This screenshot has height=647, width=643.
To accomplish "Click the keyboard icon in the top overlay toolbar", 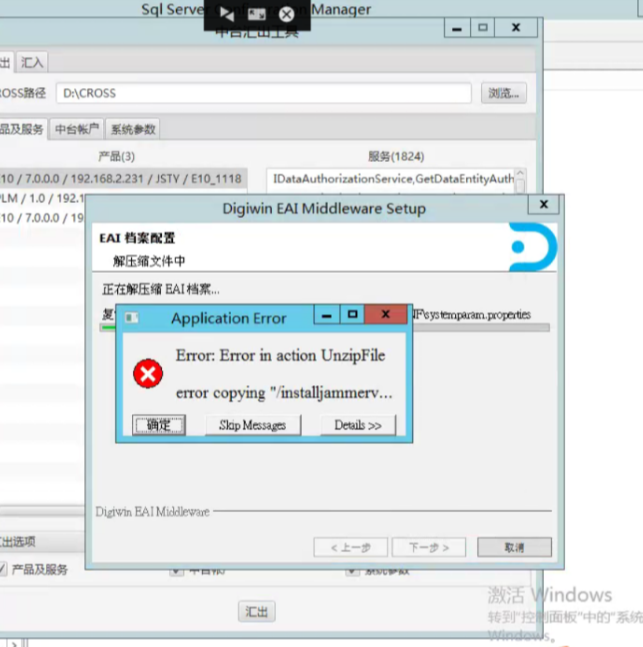I will tap(257, 14).
